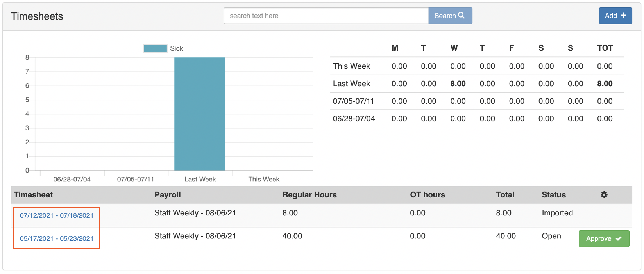Open the 07/12/2021 - 07/18/2021 timesheet
The width and height of the screenshot is (644, 274).
click(57, 215)
